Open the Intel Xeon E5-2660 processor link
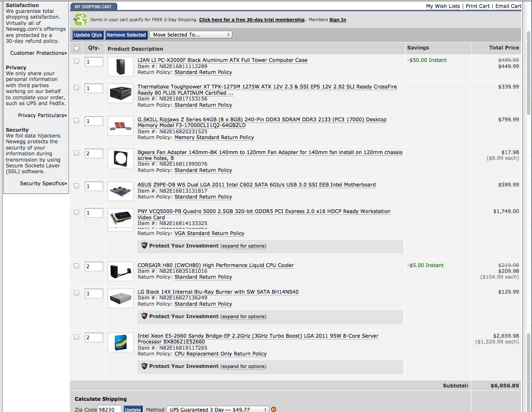This screenshot has width=532, height=412. pos(258,339)
